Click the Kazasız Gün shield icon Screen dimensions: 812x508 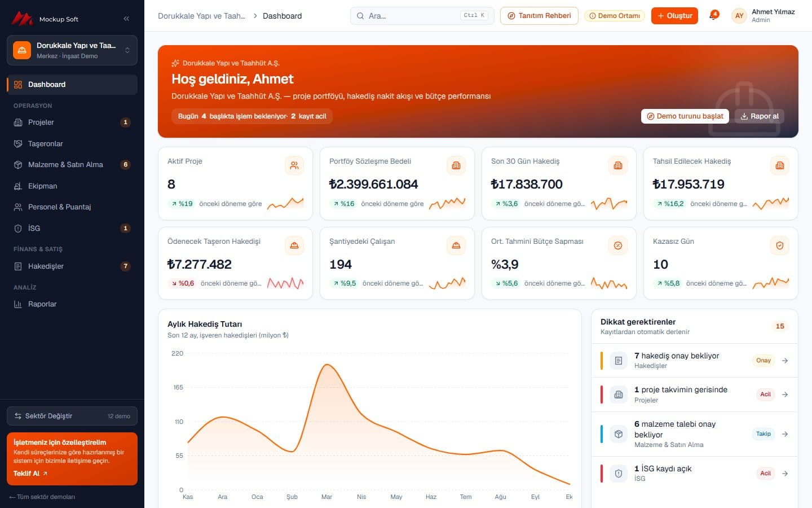coord(780,246)
